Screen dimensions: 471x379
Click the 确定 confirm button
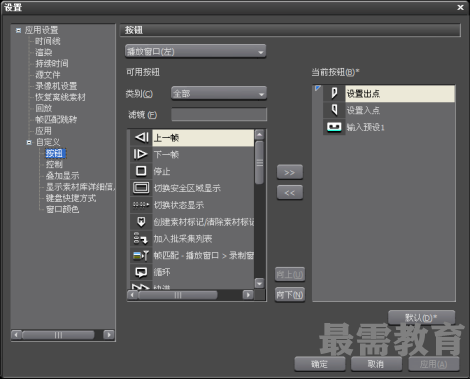click(x=319, y=364)
